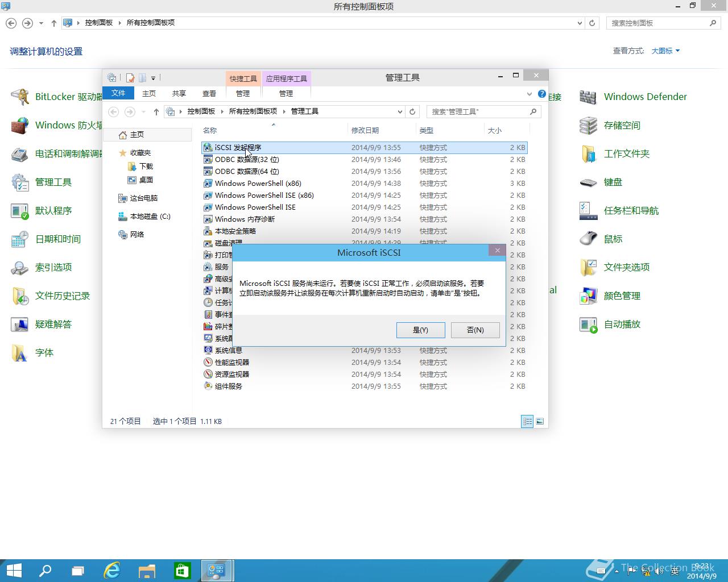The width and height of the screenshot is (728, 582).
Task: Click Internet Explorer taskbar icon
Action: (112, 570)
